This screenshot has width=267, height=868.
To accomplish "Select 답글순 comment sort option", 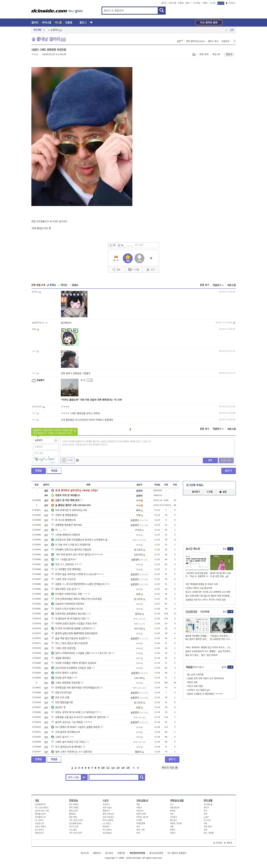I will 73,285.
